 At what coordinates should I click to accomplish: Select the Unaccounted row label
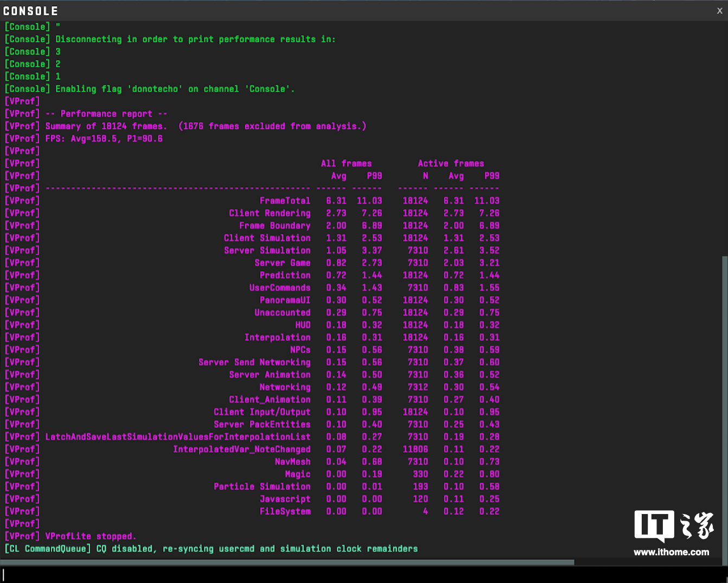click(282, 313)
